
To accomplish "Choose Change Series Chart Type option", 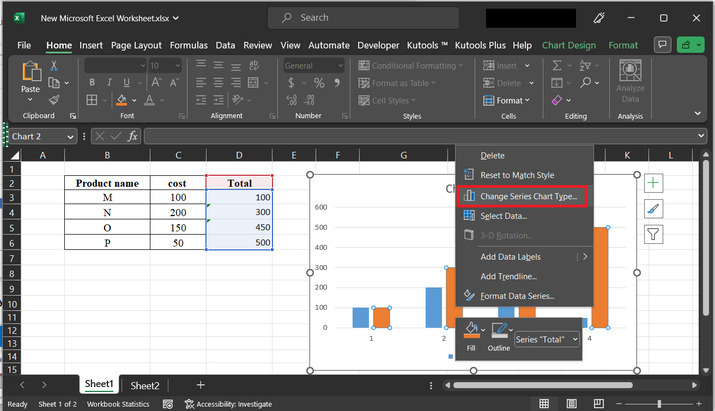I will pos(527,197).
